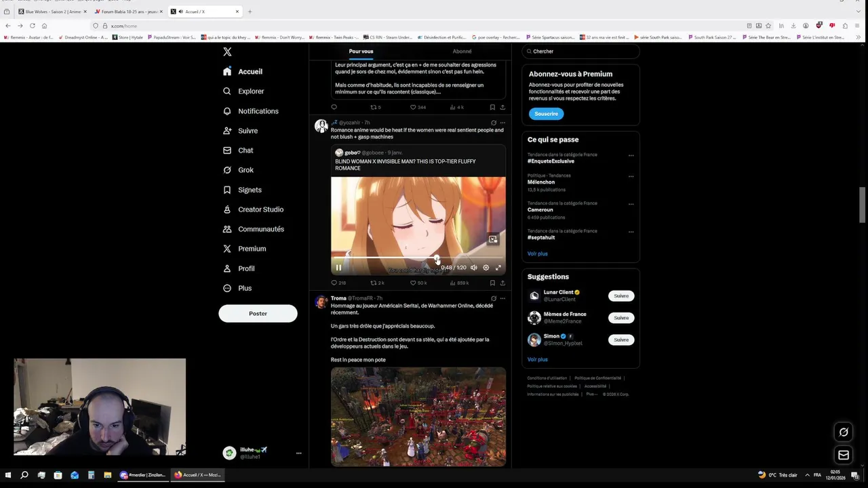This screenshot has width=868, height=488.
Task: Mute the video with the volume icon
Action: pos(474,268)
